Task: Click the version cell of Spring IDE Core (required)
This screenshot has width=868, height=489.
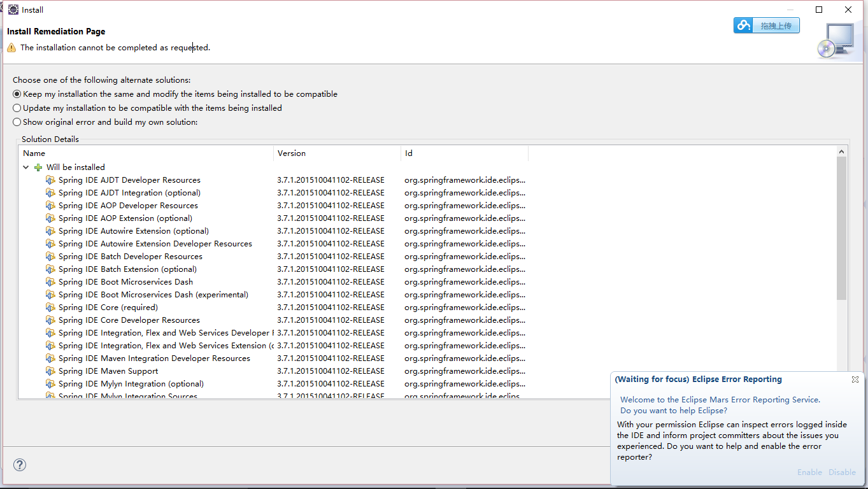Action: tap(331, 308)
